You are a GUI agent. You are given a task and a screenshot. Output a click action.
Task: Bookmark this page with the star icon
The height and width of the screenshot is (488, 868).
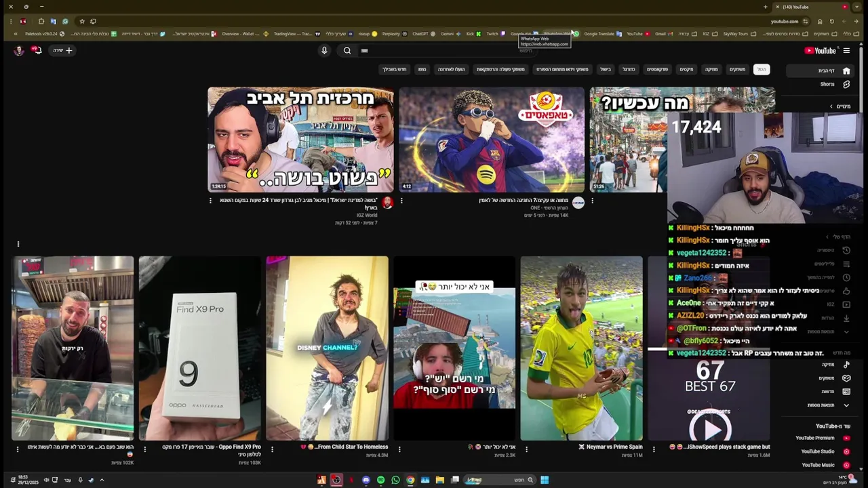click(82, 21)
